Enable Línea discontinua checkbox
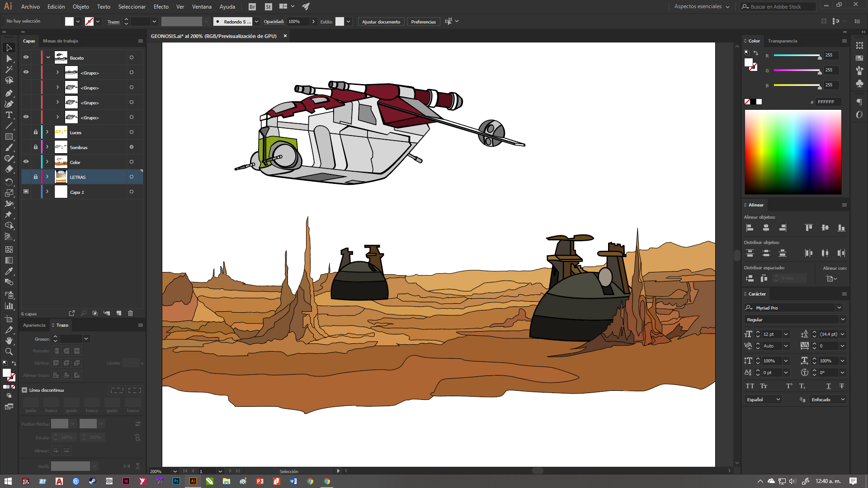Viewport: 868px width, 488px height. pyautogui.click(x=24, y=390)
